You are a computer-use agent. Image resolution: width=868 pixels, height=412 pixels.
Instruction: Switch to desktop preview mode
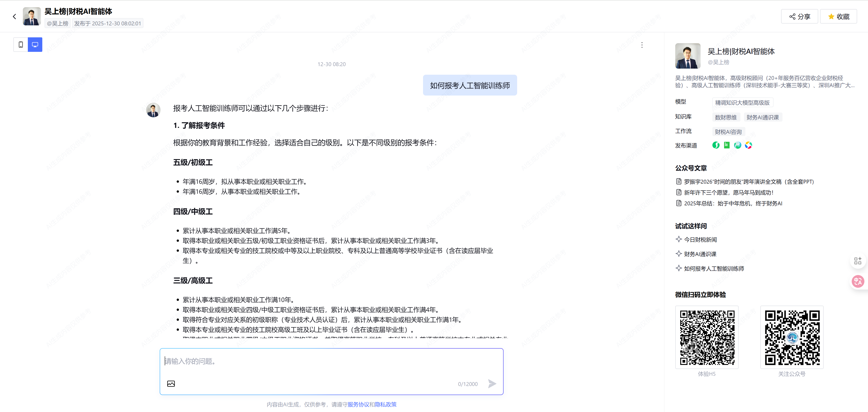(x=35, y=45)
